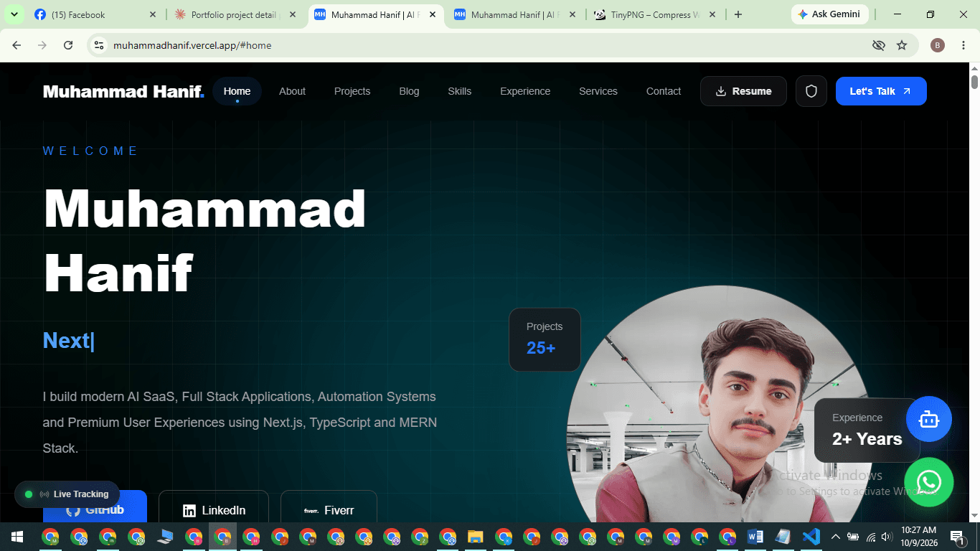Open the tab search chevron dropdown
Image resolution: width=980 pixels, height=551 pixels.
14,14
